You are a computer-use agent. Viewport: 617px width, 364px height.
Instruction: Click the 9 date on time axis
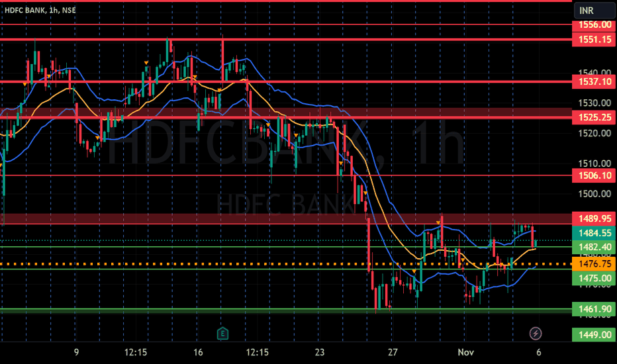click(x=76, y=352)
